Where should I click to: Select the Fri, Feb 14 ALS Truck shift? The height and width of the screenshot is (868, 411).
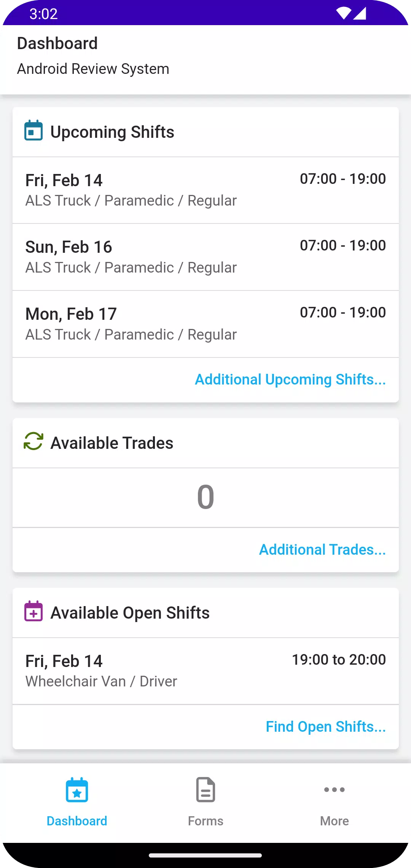(x=205, y=190)
